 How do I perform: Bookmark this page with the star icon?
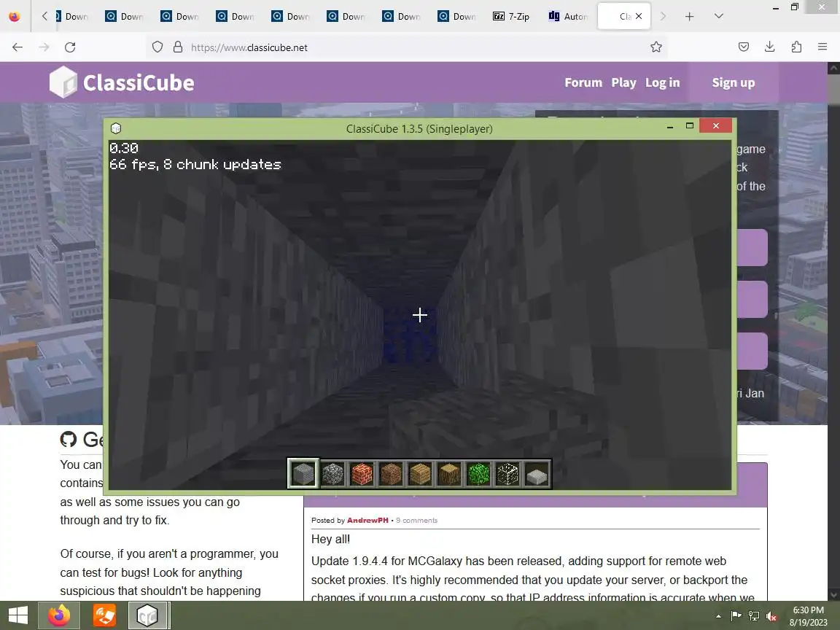coord(656,47)
